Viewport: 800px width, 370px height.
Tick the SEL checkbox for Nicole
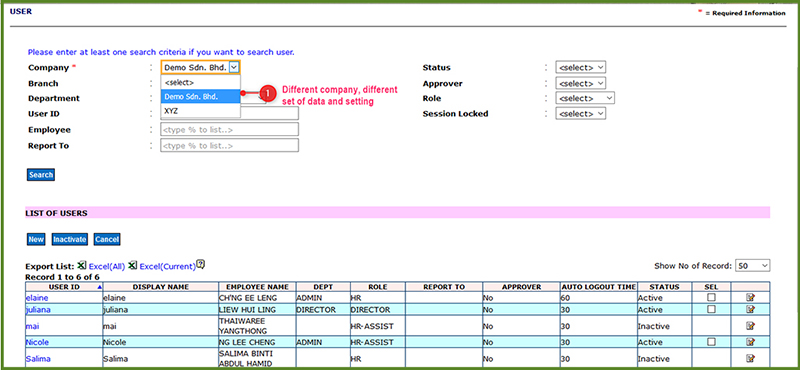(x=711, y=342)
